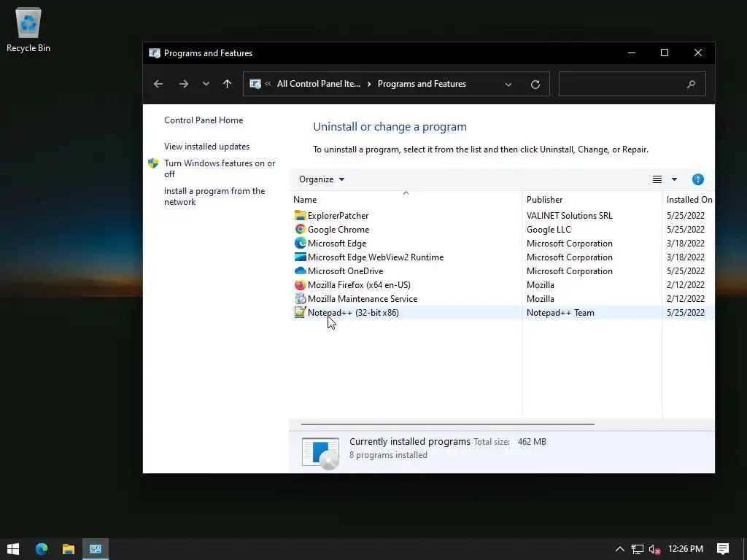Select the Notepad++ icon
This screenshot has height=560, width=747.
300,312
